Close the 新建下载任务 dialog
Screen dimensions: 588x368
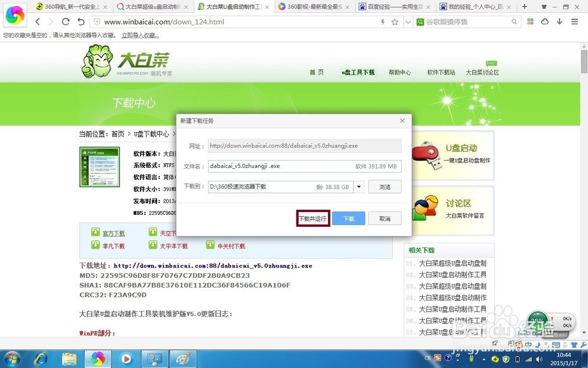tap(402, 121)
